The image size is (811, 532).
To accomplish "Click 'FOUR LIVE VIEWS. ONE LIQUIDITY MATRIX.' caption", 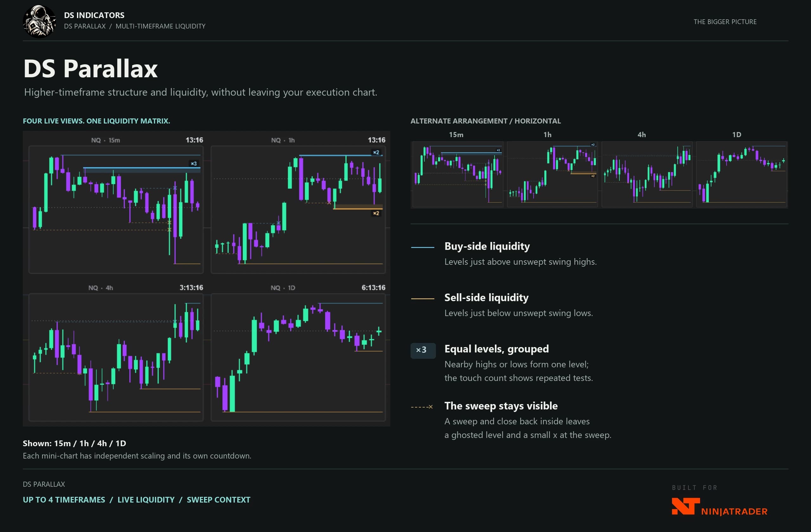I will (96, 121).
